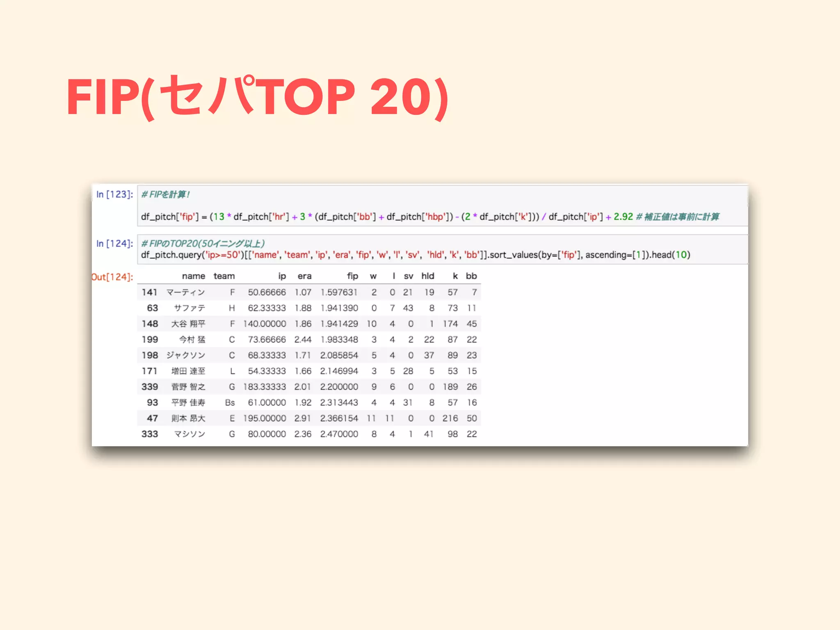Click the comment '# FIPのTOP20(50イニング以上)'
Screen dimensions: 840x630
pos(203,244)
